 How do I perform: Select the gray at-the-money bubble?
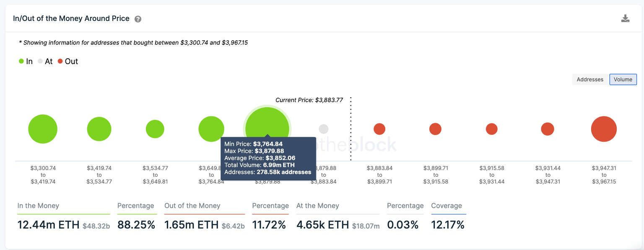point(323,129)
